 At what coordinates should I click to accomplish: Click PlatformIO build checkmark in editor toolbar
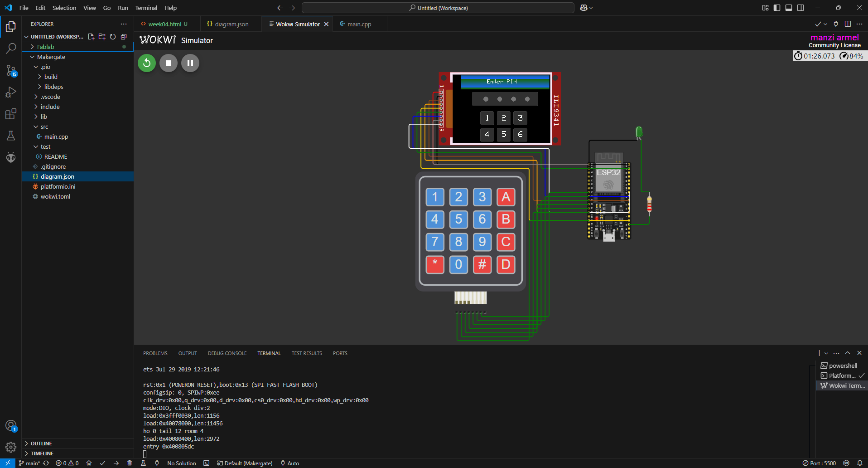coord(818,24)
